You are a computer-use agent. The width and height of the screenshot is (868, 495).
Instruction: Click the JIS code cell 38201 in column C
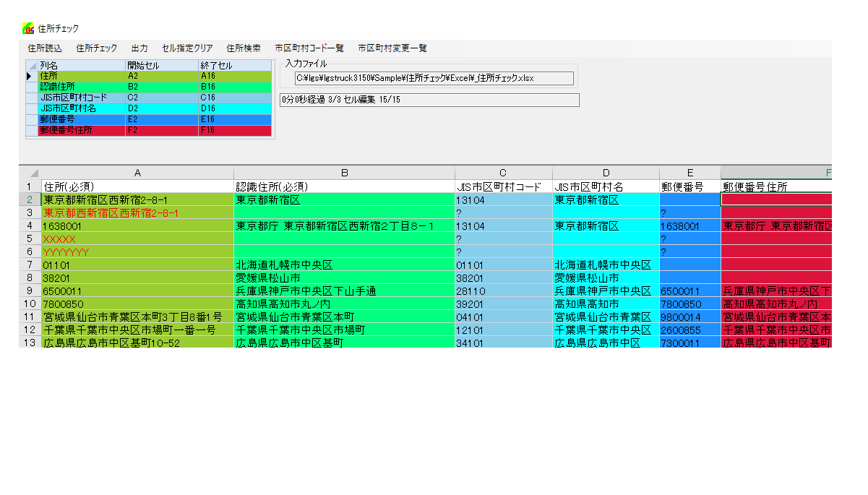click(503, 277)
